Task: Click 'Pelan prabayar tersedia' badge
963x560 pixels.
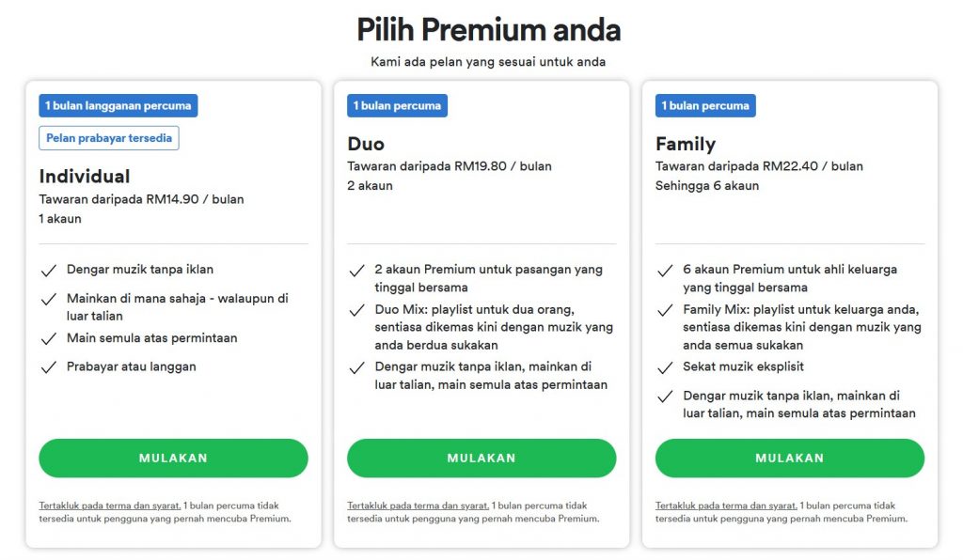Action: tap(109, 138)
